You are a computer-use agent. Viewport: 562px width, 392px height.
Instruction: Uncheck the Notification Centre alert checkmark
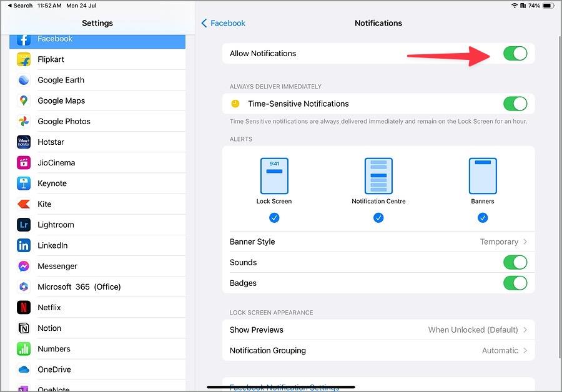[378, 217]
